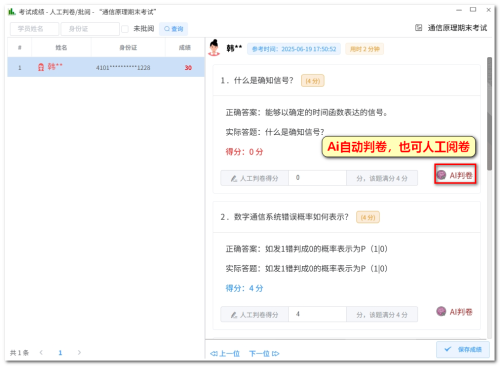Click the AI判卷 icon for question 1
Image resolution: width=500 pixels, height=366 pixels.
click(441, 175)
